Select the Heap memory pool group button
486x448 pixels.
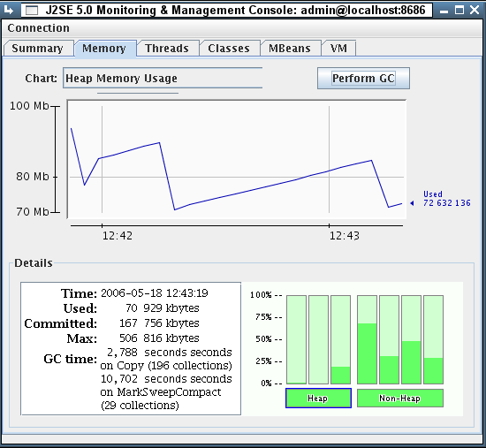318,399
